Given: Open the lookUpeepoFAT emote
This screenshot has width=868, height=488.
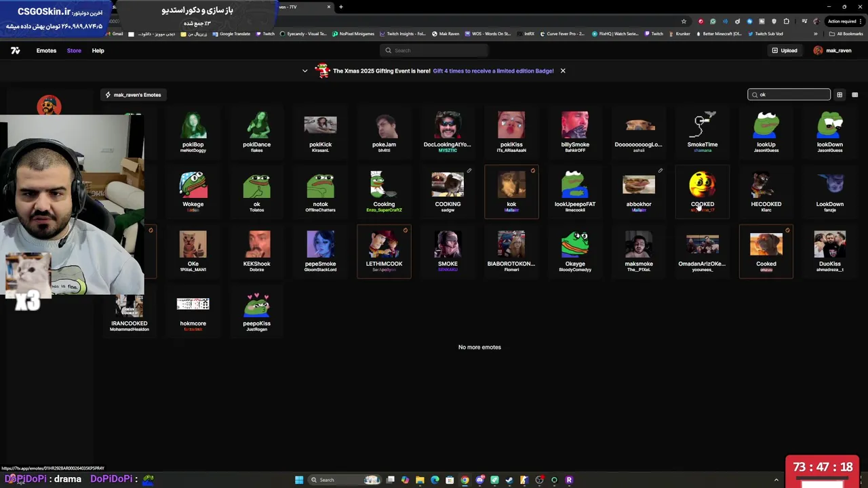Looking at the screenshot, I should point(575,192).
